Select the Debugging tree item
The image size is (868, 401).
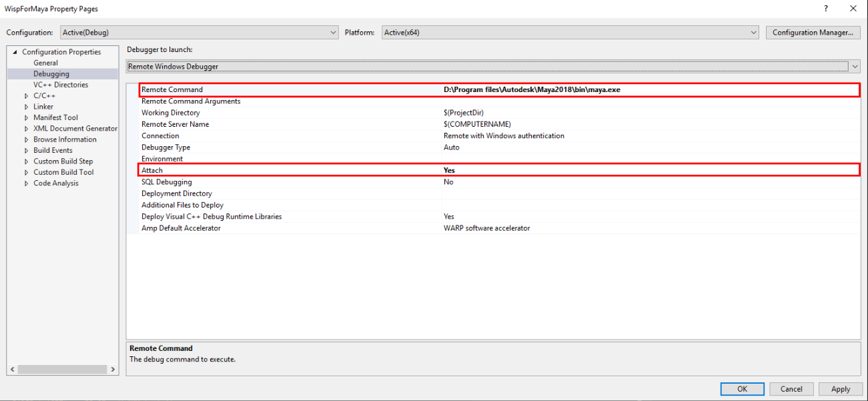pos(51,73)
